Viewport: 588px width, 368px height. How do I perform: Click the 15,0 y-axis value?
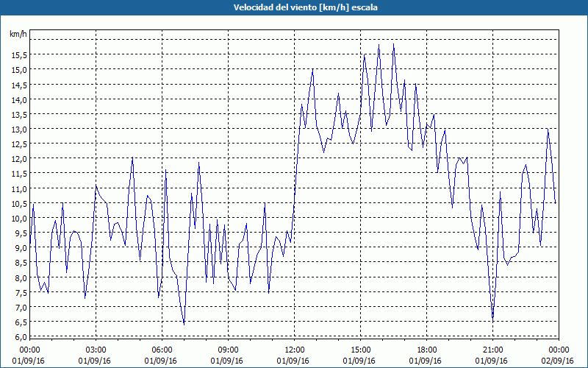coord(19,70)
